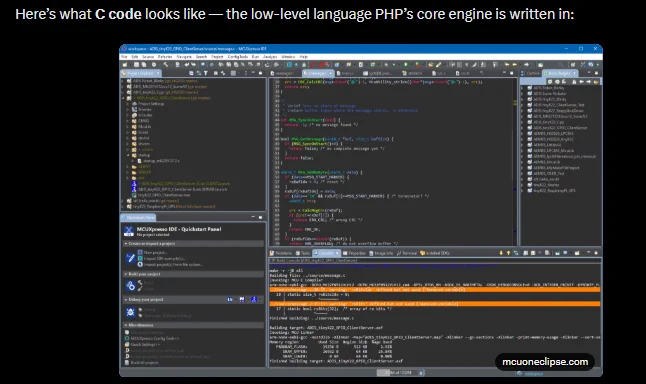Image resolution: width=646 pixels, height=384 pixels.
Task: Click the folder icon in Build Targets toolbar
Action: (596, 82)
